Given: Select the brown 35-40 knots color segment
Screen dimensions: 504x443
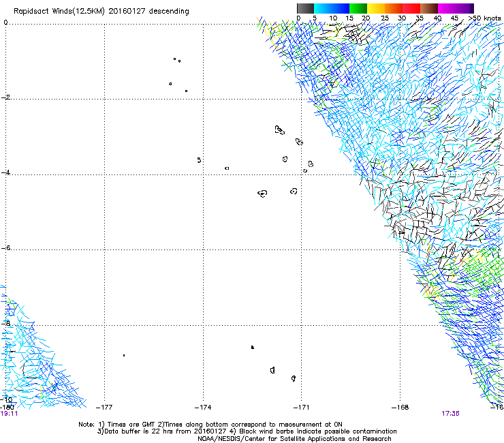Looking at the screenshot, I should 429,8.
